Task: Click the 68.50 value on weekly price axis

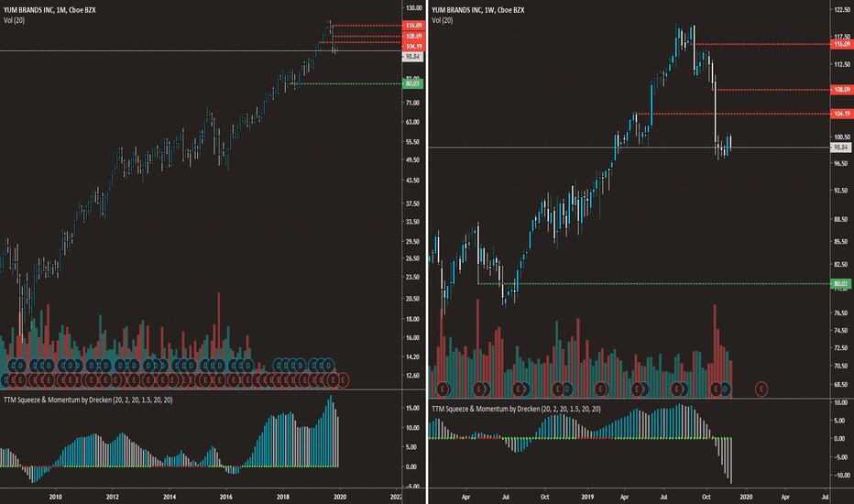Action: click(841, 385)
